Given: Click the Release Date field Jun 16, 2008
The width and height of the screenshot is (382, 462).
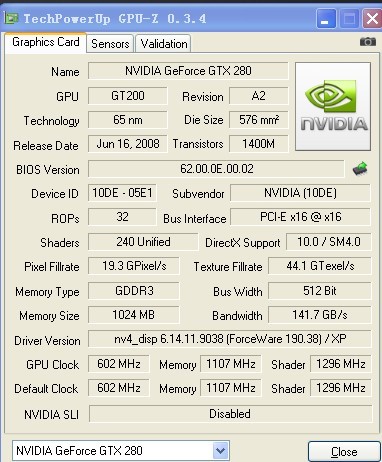Looking at the screenshot, I should 128,144.
